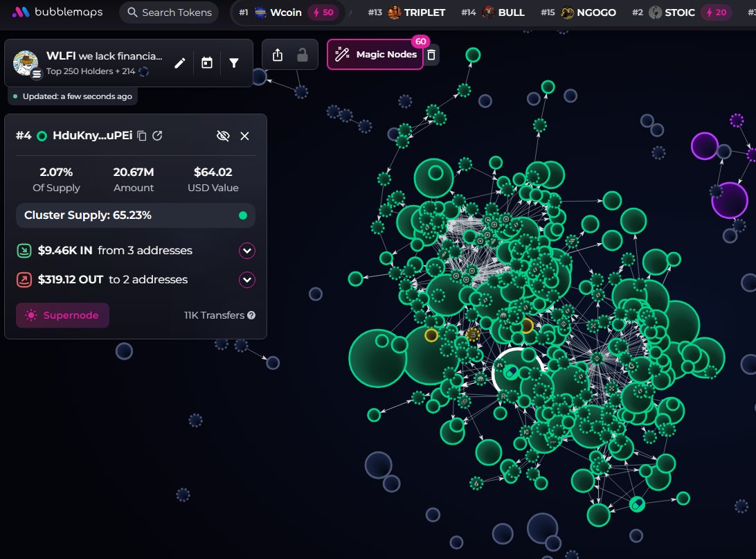Expand the $319.12 OUT addresses list
The image size is (756, 559).
(246, 279)
